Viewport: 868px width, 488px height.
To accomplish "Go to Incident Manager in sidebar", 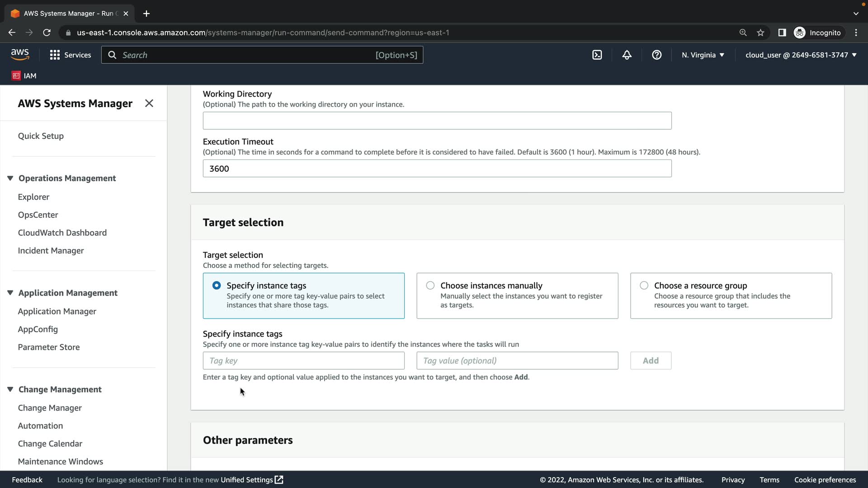I will 51,251.
